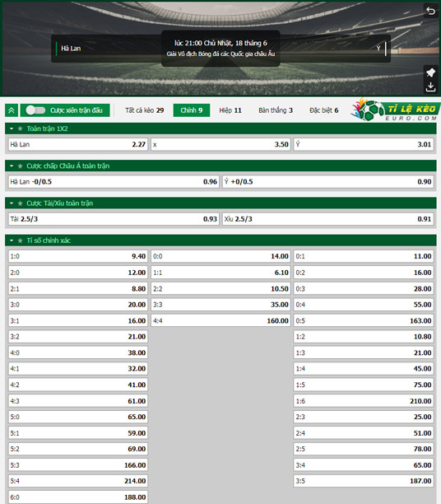Image resolution: width=441 pixels, height=504 pixels.
Task: Toggle the Cược xiên trận đấu switch
Action: tap(35, 110)
